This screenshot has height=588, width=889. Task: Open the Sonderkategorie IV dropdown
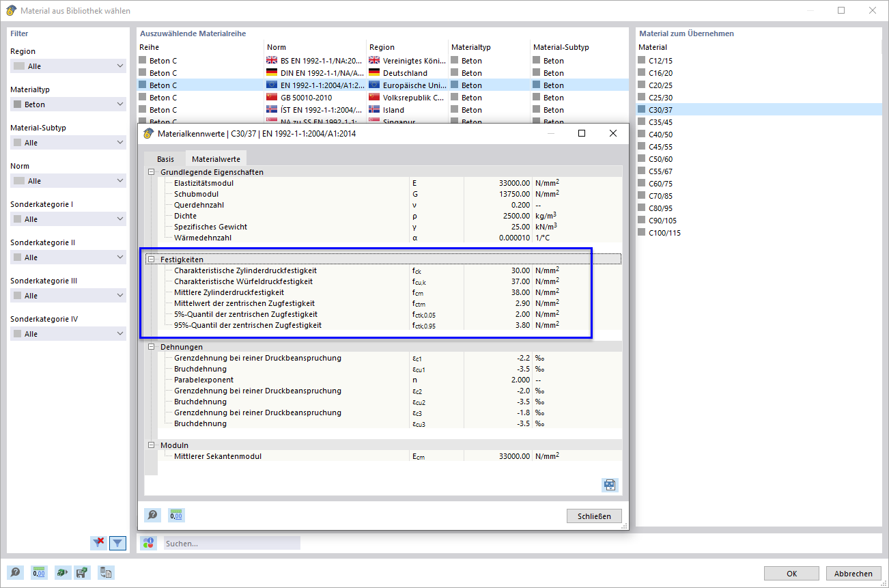click(68, 334)
